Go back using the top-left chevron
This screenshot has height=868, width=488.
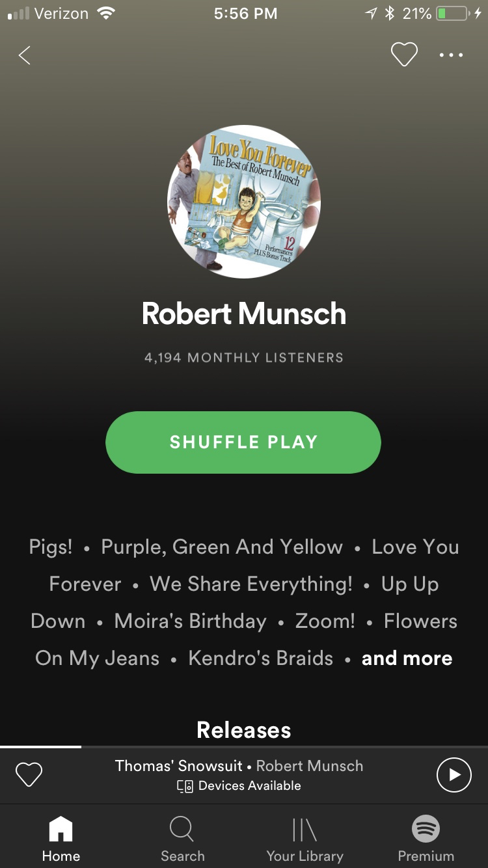25,55
